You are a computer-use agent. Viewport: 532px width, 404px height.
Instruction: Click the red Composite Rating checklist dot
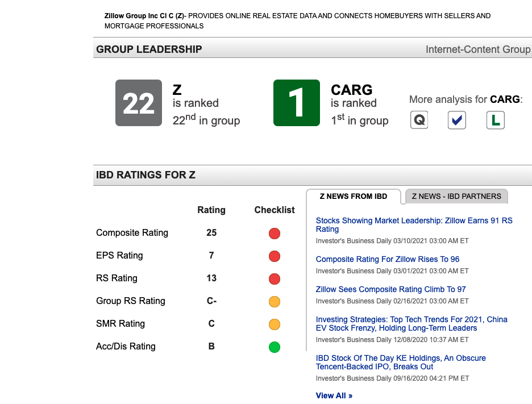pos(275,234)
